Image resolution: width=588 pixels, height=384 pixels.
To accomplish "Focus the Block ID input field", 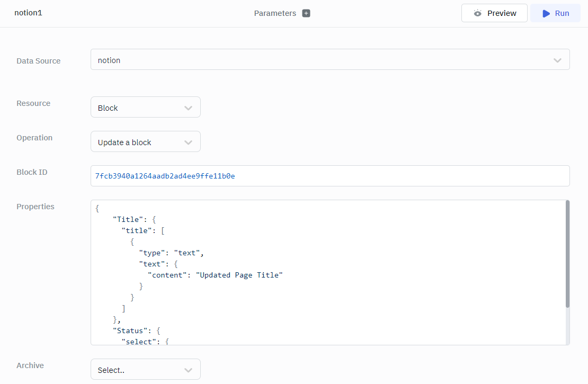I will 329,176.
